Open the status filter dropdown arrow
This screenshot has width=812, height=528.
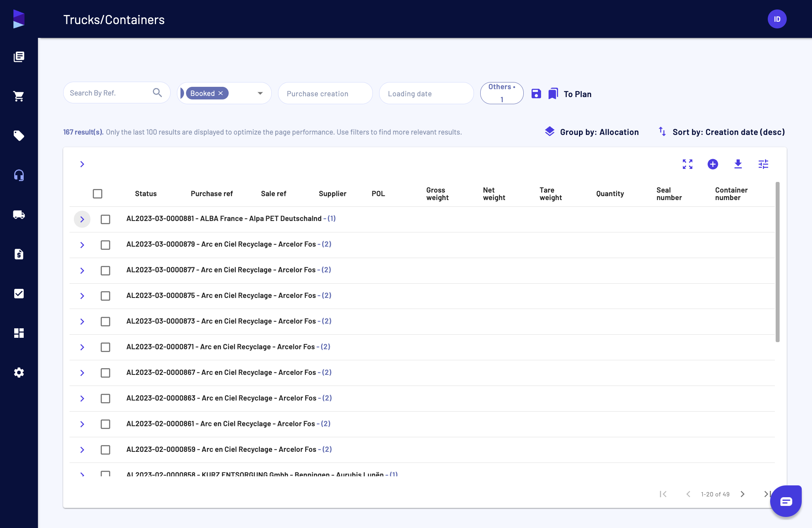[x=260, y=93]
